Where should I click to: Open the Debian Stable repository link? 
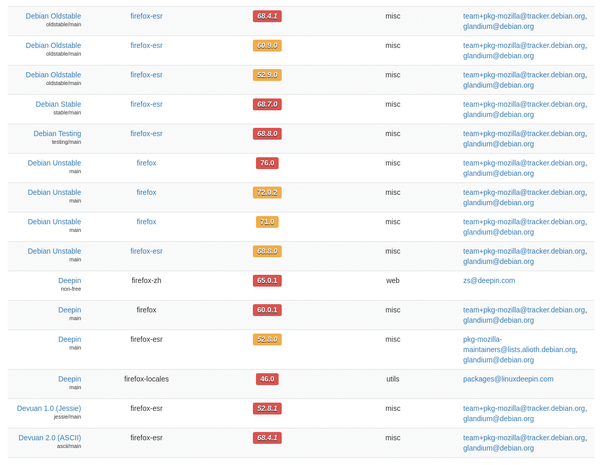[58, 104]
